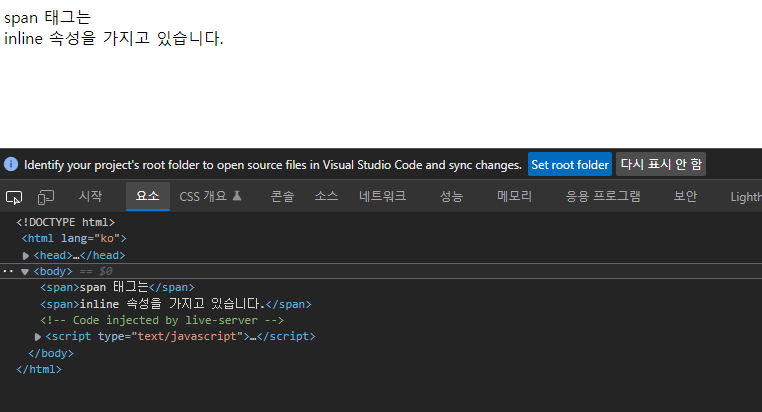Open the 시작 tab
Screen dimensions: 762x412
click(x=90, y=196)
